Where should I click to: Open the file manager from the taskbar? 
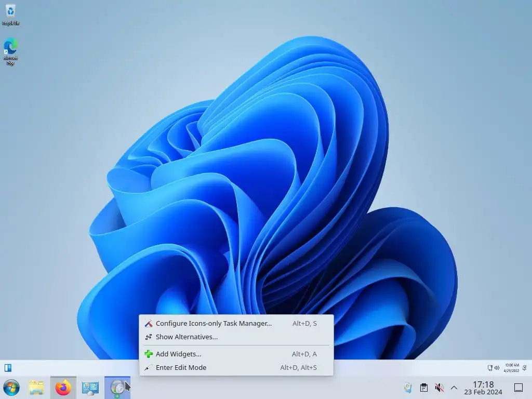[36, 388]
